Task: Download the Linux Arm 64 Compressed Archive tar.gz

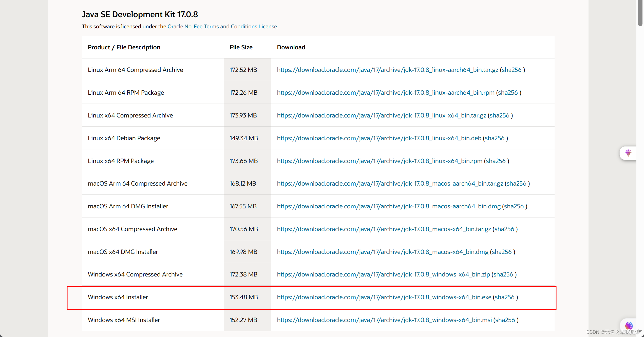Action: click(x=388, y=70)
